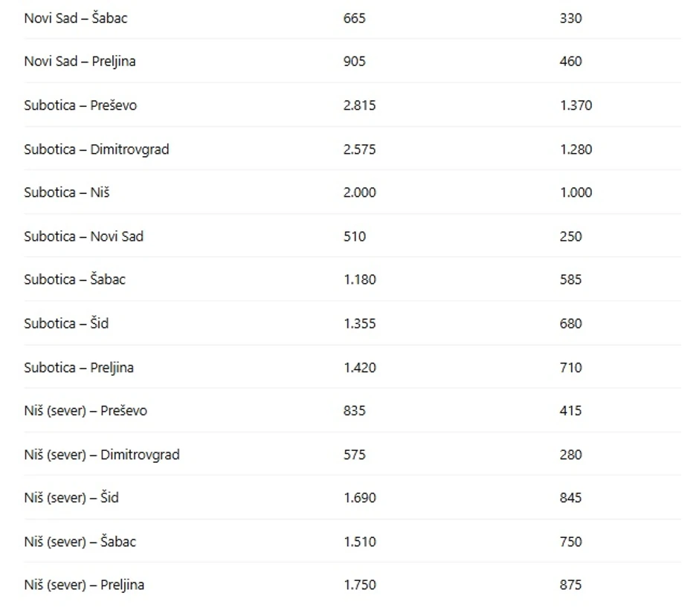This screenshot has height=616, width=699.
Task: Click the Niš (sever) – Šid route
Action: [71, 498]
